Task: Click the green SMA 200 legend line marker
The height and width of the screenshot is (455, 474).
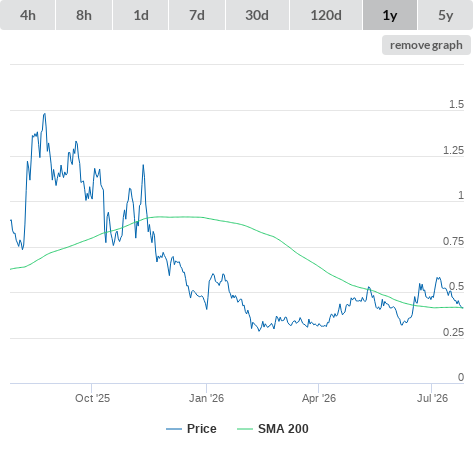Action: point(245,429)
